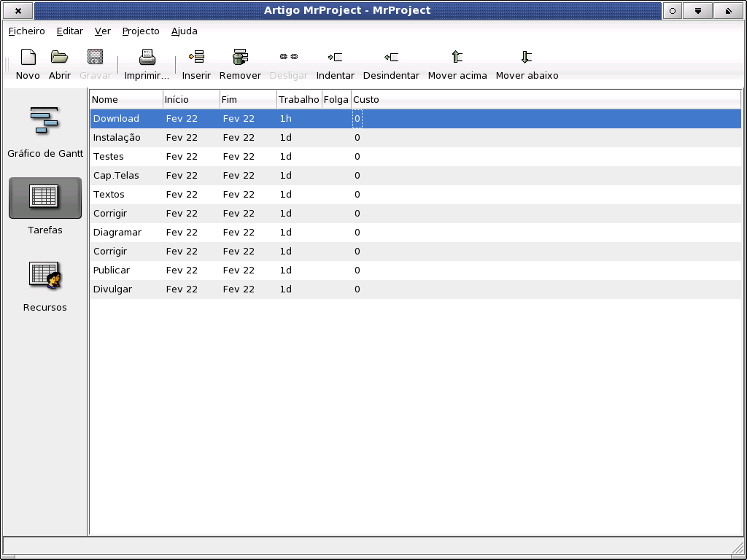
Task: Select the Instalação task row
Action: [x=415, y=138]
